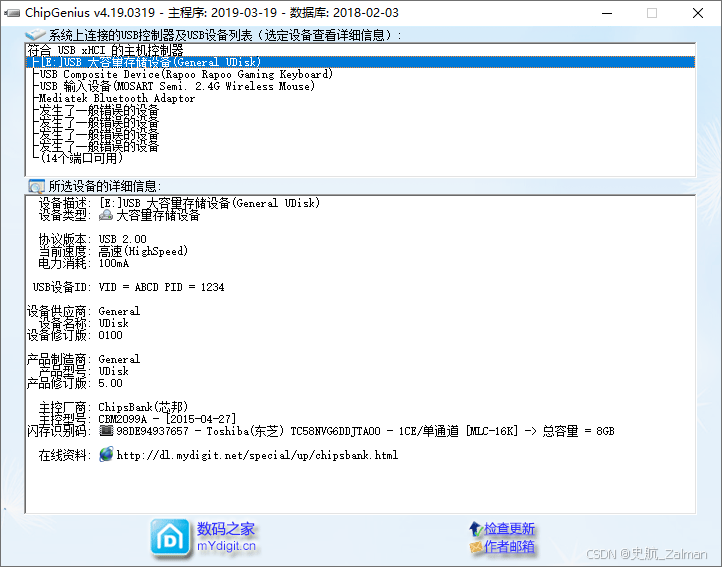Select the USB xHCI host controller row
The height and width of the screenshot is (567, 722).
[360, 50]
